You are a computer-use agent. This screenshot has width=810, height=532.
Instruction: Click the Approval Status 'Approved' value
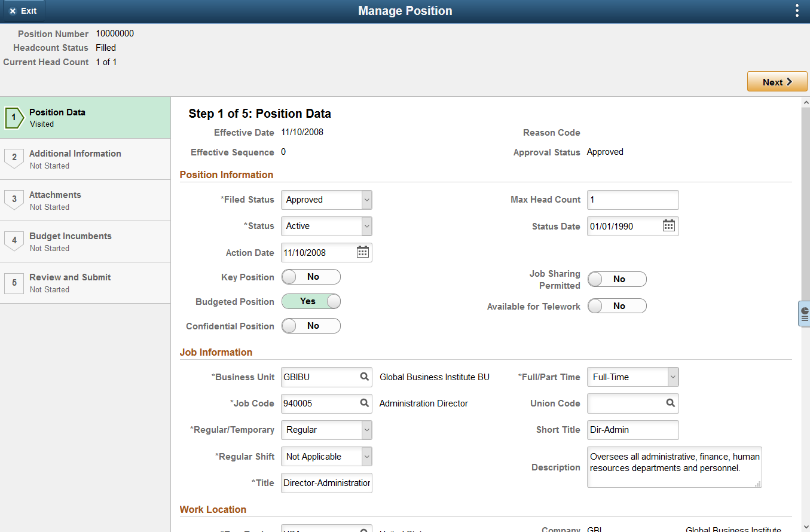click(605, 152)
